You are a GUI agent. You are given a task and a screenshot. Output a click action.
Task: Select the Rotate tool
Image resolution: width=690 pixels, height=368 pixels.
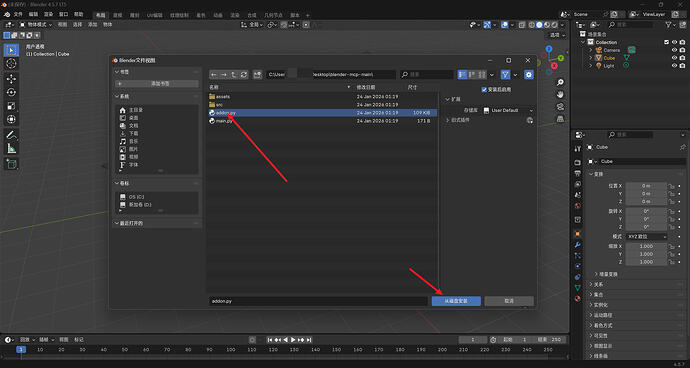click(11, 92)
